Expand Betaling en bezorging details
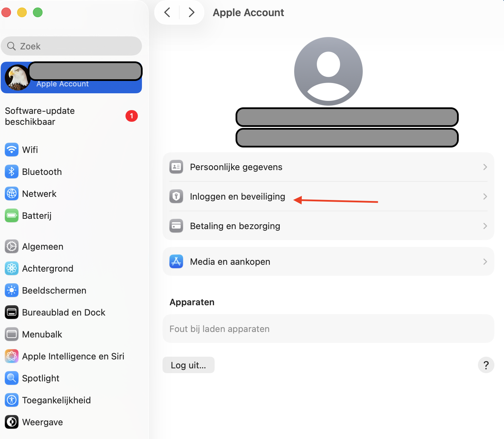504x439 pixels. (x=485, y=226)
